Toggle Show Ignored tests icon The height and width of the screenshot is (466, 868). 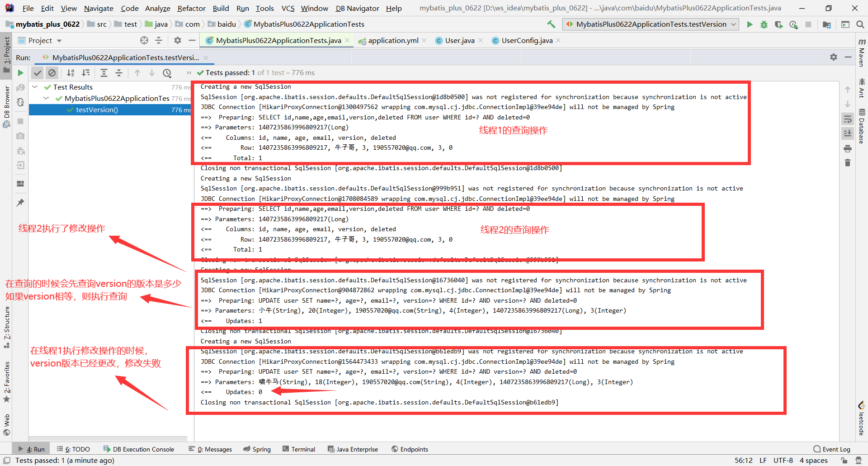[x=52, y=73]
